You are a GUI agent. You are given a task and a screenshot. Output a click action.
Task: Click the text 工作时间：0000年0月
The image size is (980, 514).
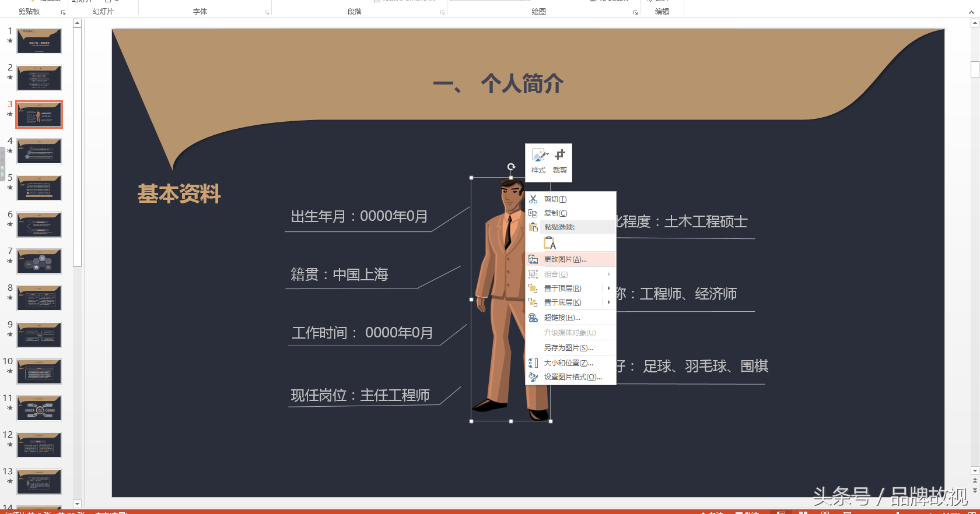362,333
